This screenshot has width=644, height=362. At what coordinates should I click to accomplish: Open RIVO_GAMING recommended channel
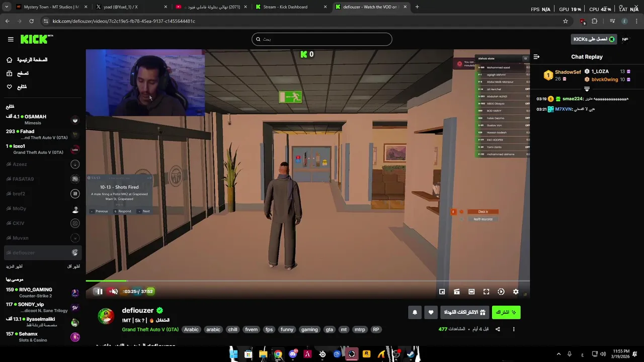[42, 293]
